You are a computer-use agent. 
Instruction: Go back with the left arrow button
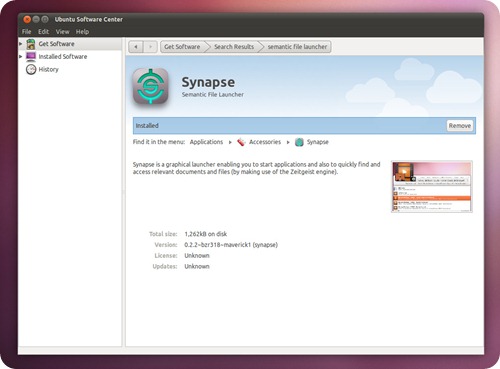click(136, 47)
